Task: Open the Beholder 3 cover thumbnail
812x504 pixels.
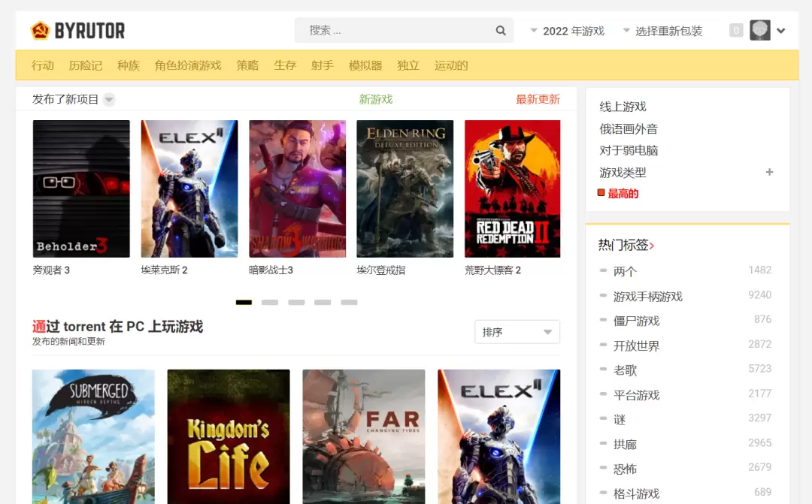Action: pyautogui.click(x=81, y=189)
